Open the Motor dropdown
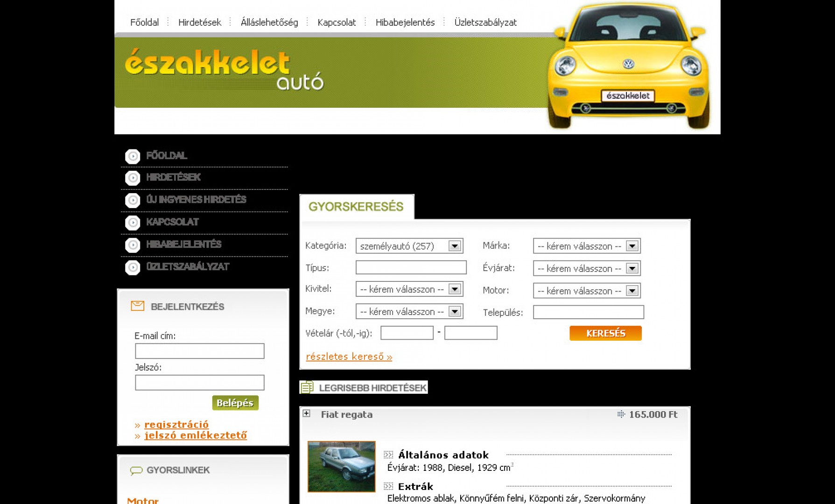Image resolution: width=835 pixels, height=504 pixels. click(x=587, y=291)
